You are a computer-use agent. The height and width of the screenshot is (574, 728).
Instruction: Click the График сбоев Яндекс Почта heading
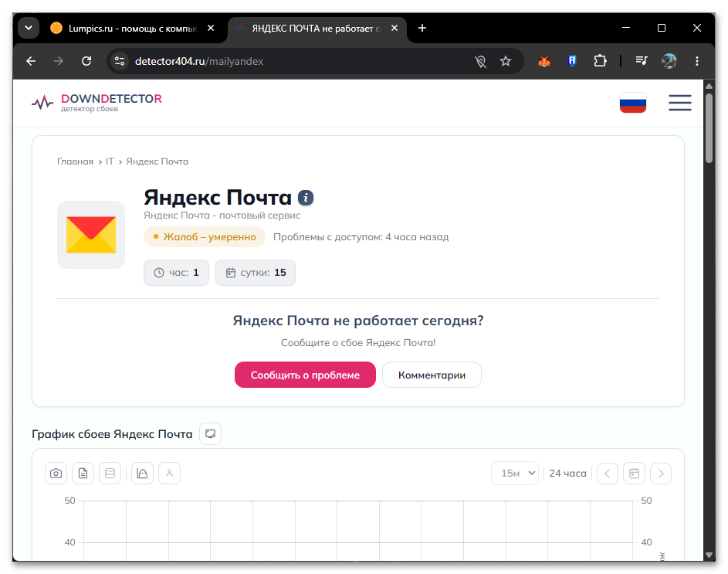click(112, 434)
